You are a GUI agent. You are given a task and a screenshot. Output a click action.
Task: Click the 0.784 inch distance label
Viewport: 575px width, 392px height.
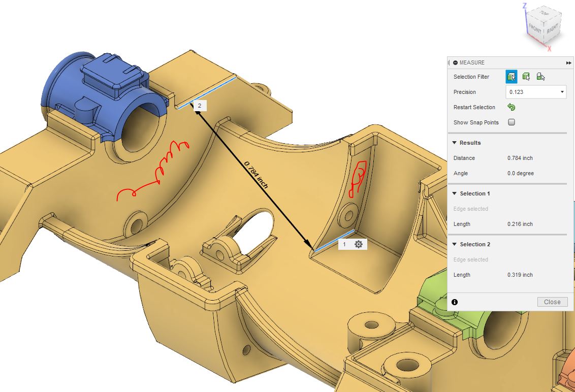257,175
